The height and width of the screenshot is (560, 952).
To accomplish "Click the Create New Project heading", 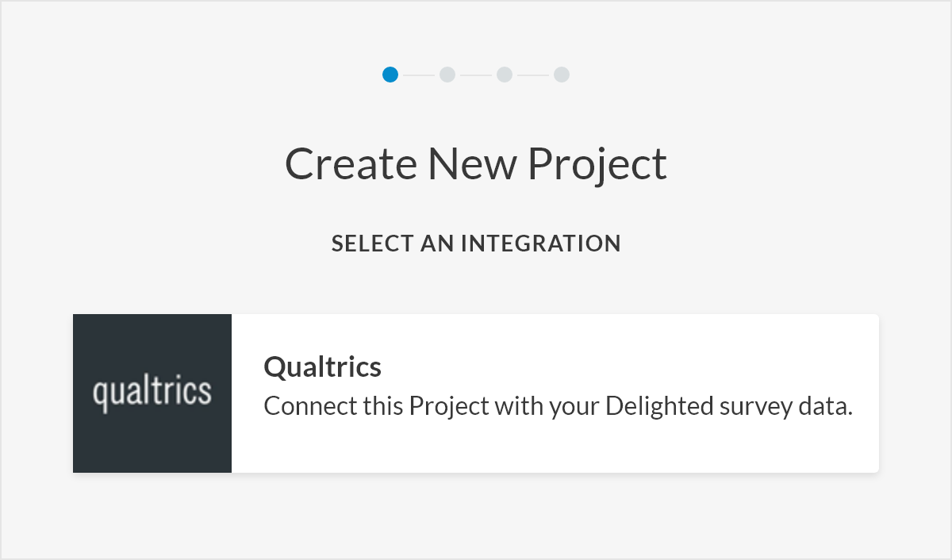I will point(476,164).
